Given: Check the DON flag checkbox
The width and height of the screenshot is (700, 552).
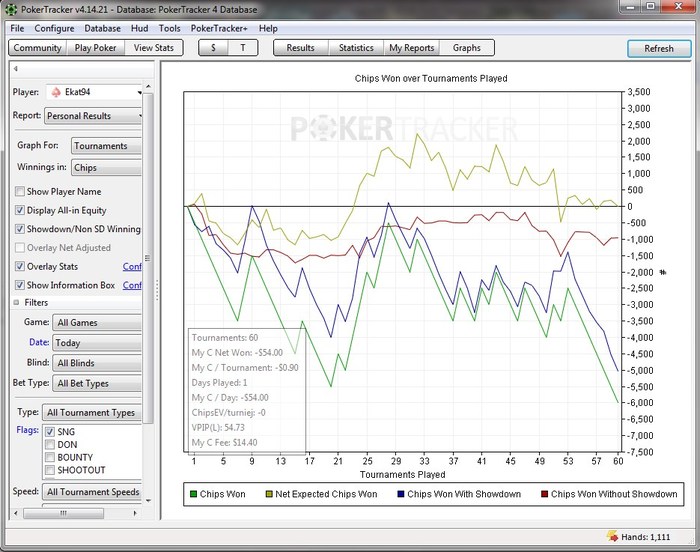Looking at the screenshot, I should tap(50, 444).
